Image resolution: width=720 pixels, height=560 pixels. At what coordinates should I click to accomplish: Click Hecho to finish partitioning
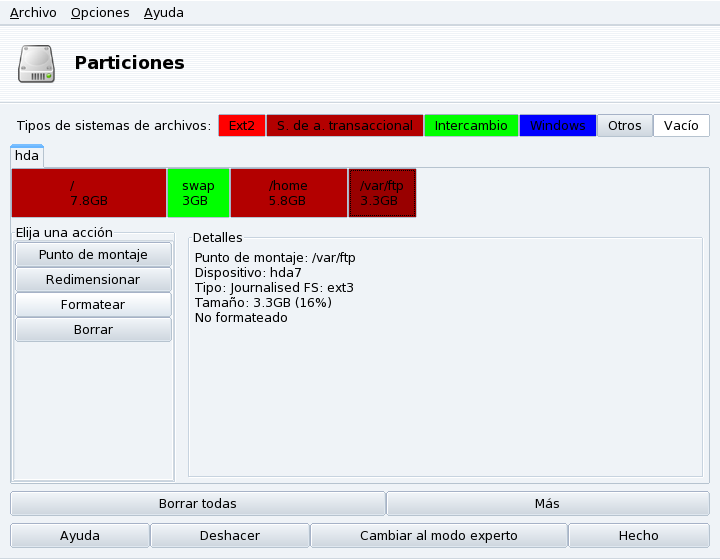[x=638, y=536]
